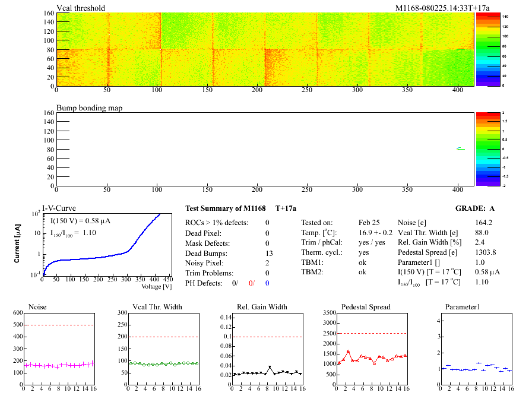Open the Parameter1 plot
Viewport: 532px width, 399px height.
[476, 349]
